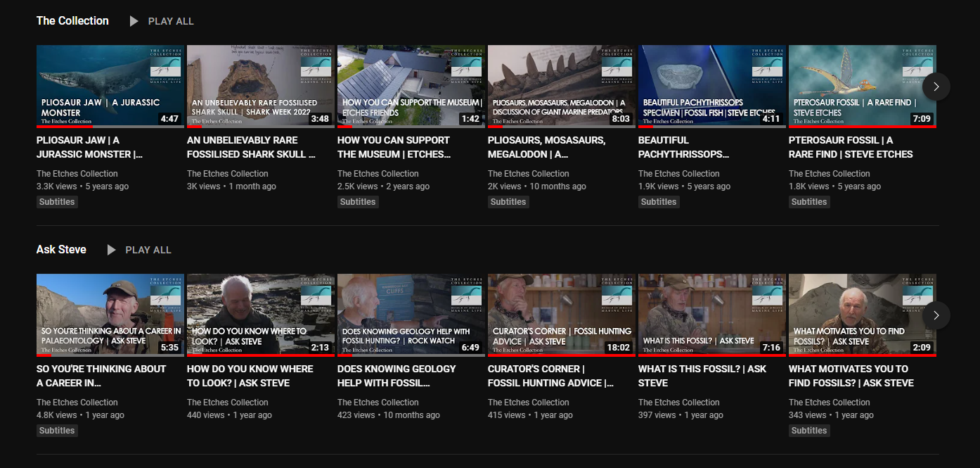Viewport: 980px width, 468px height.
Task: Open Pterosaur Fossil rare find thumbnail
Action: click(863, 87)
